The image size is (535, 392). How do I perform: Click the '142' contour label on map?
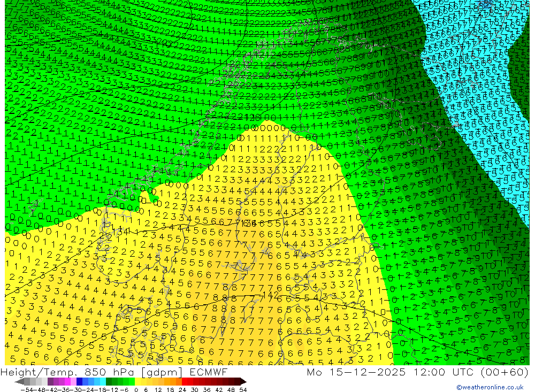click(272, 295)
